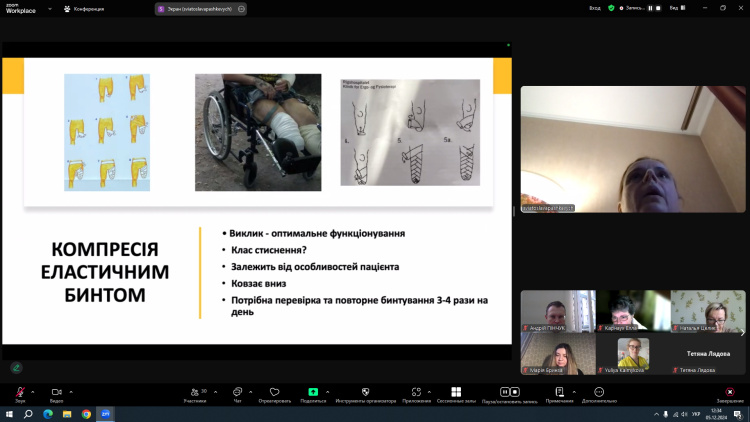Open Windows taskbar search
Image resolution: width=750 pixels, height=422 pixels.
pyautogui.click(x=28, y=414)
